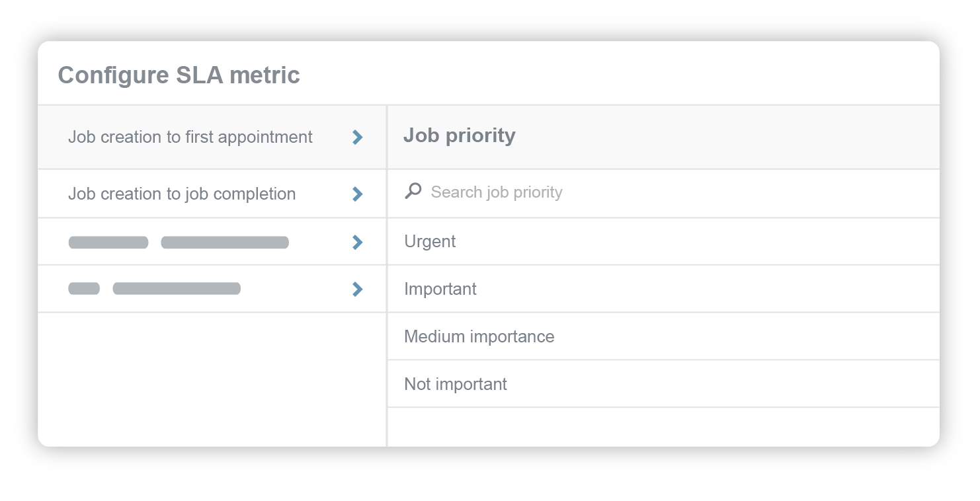The image size is (980, 501).
Task: Expand the Job creation to first appointment chevron
Action: (x=358, y=137)
